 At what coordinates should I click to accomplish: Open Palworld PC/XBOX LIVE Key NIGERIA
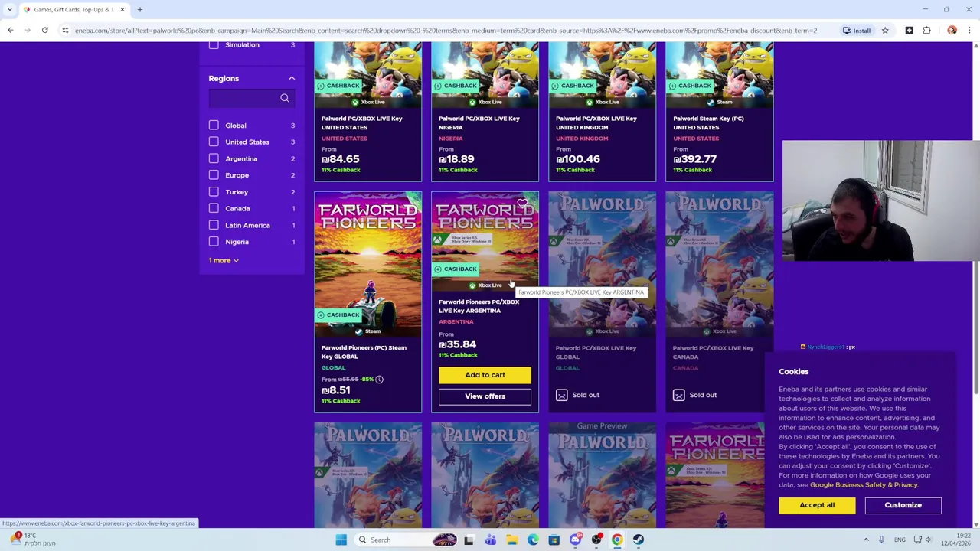coord(479,122)
